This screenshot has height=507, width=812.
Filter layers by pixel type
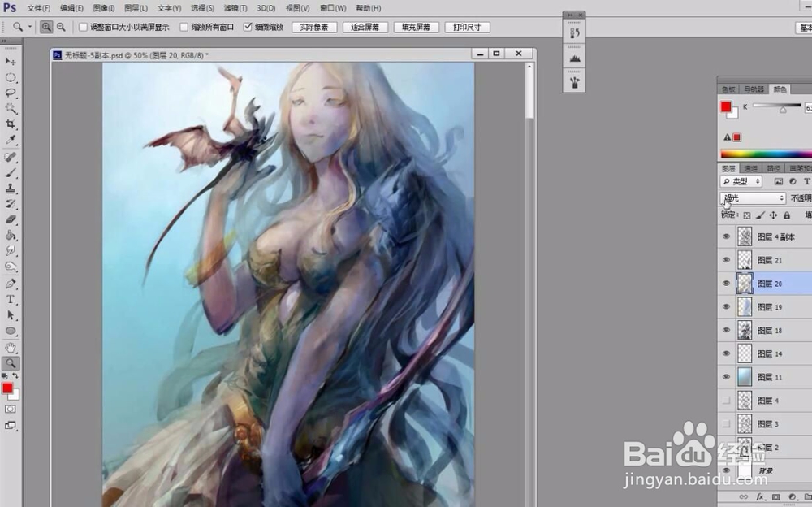779,181
